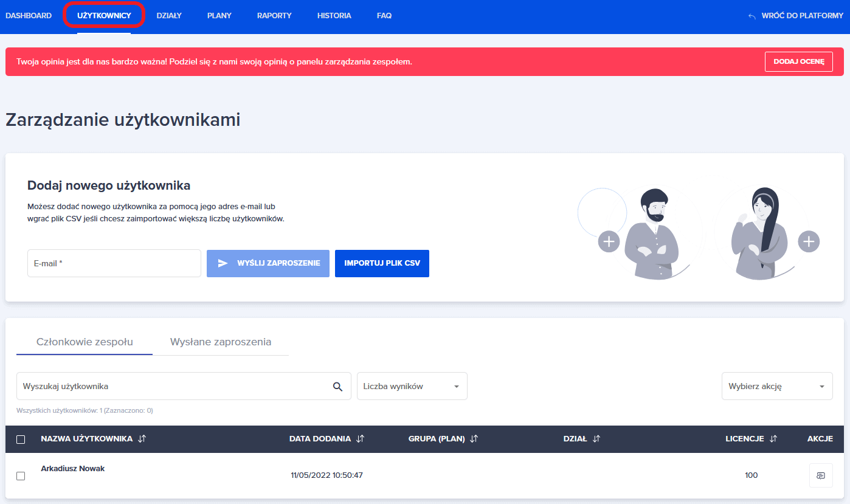The height and width of the screenshot is (504, 850).
Task: Click the back arrow next to Wróć do platformy
Action: tap(752, 16)
